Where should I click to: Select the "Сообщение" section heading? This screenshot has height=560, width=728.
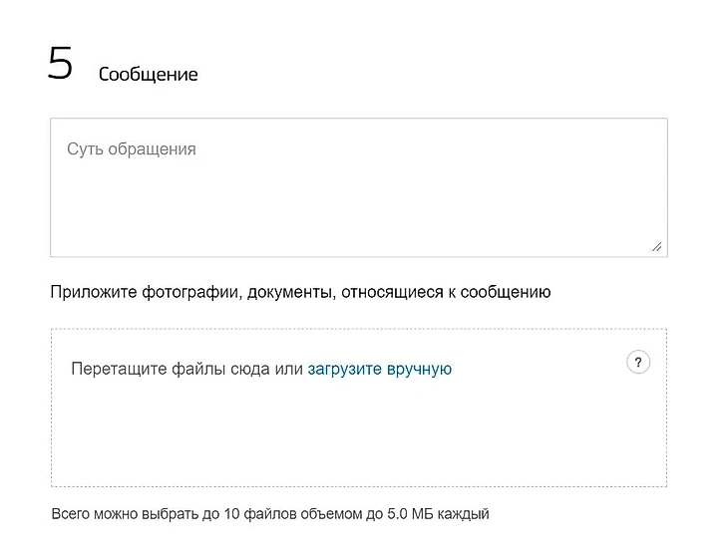click(148, 75)
